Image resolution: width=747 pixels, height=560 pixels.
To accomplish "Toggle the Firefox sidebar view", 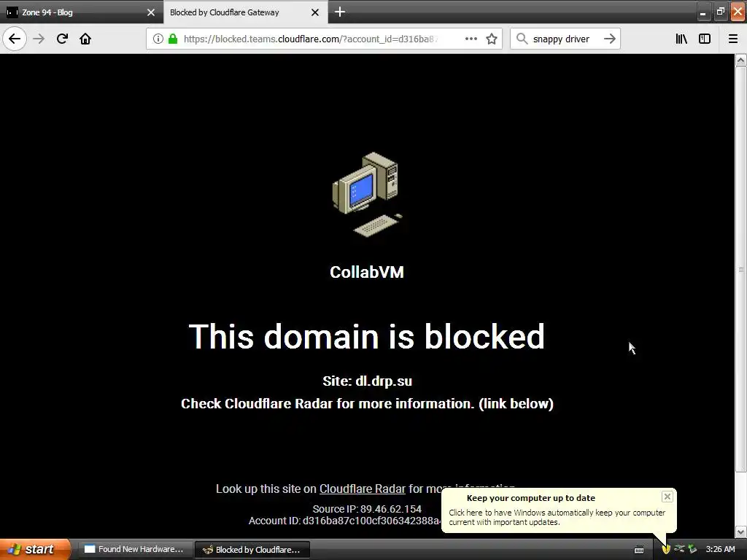I will coord(705,39).
